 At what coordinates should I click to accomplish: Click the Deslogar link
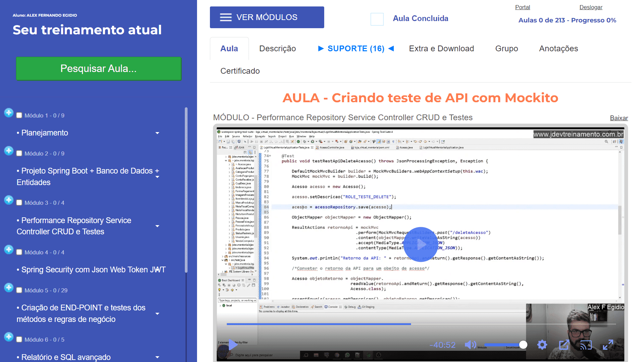tap(591, 7)
